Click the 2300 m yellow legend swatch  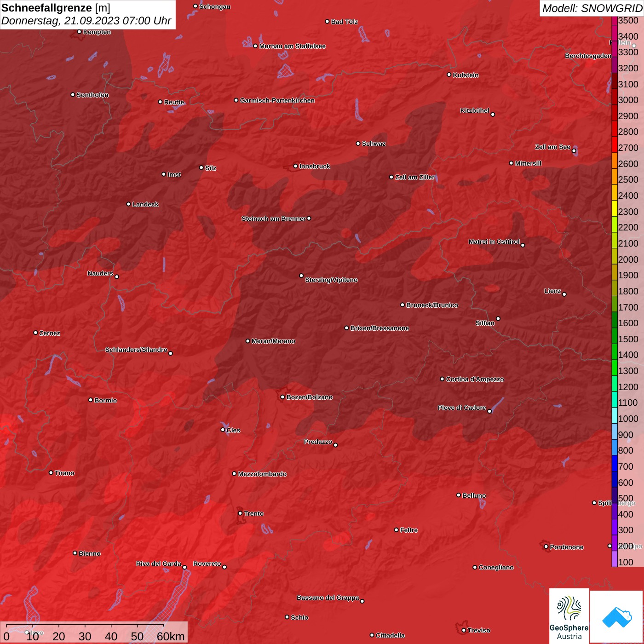(x=615, y=208)
